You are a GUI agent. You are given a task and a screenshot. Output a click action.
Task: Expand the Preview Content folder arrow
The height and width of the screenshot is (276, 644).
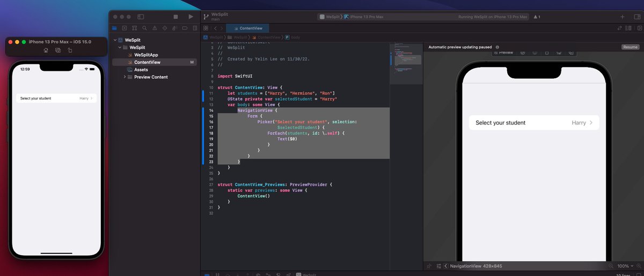click(x=125, y=77)
